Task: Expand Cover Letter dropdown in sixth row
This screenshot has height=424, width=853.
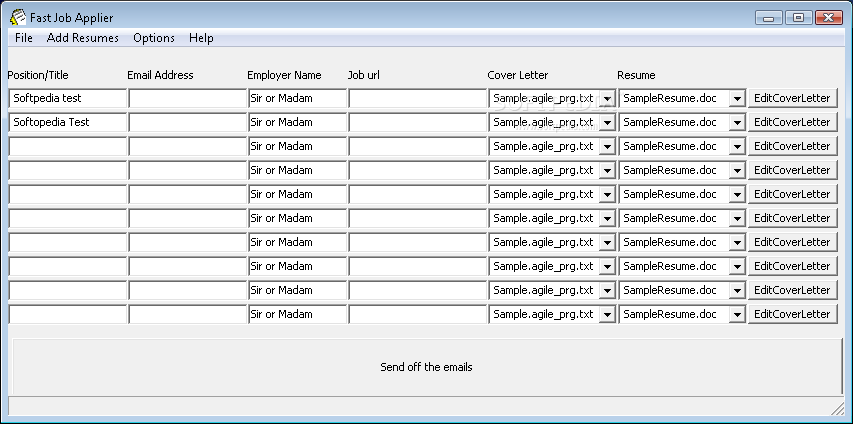Action: coord(607,219)
